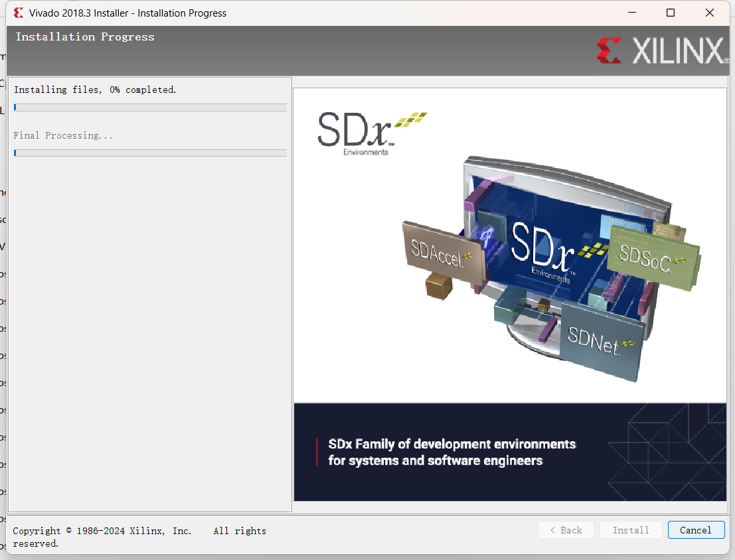735x560 pixels.
Task: Click the Cancel button
Action: click(x=696, y=530)
